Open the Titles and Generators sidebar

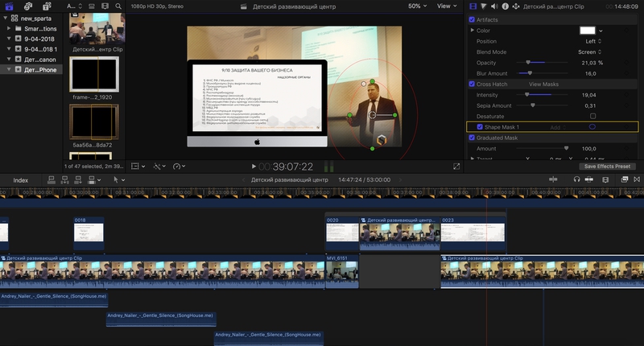click(47, 6)
